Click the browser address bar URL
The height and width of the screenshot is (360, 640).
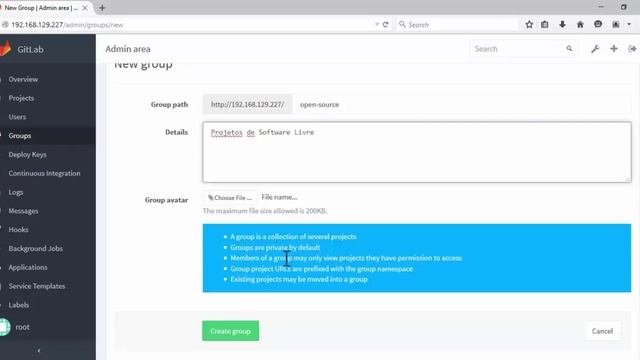pyautogui.click(x=67, y=25)
